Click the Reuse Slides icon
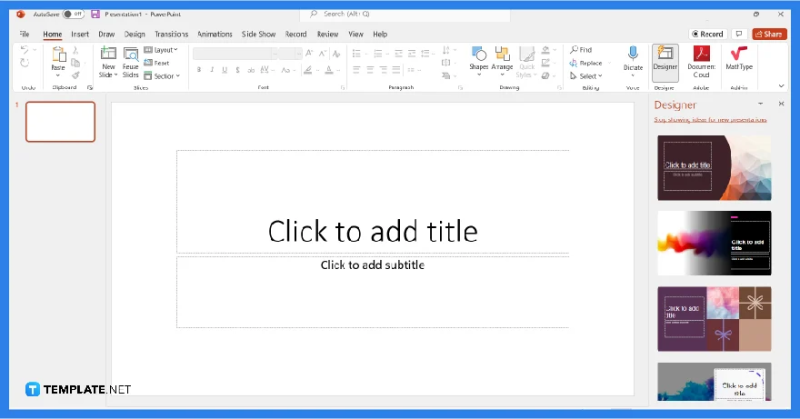Viewport: 800px width, 419px height. tap(130, 55)
